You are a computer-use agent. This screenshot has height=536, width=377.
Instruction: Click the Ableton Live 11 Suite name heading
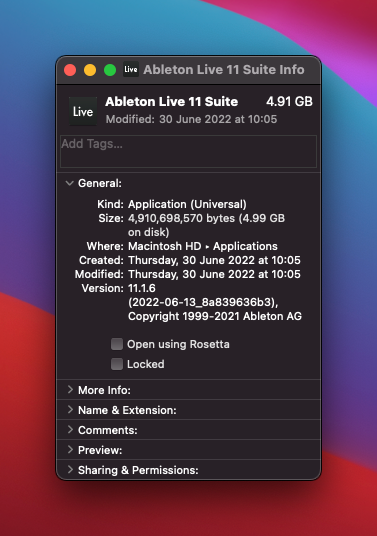pos(172,102)
